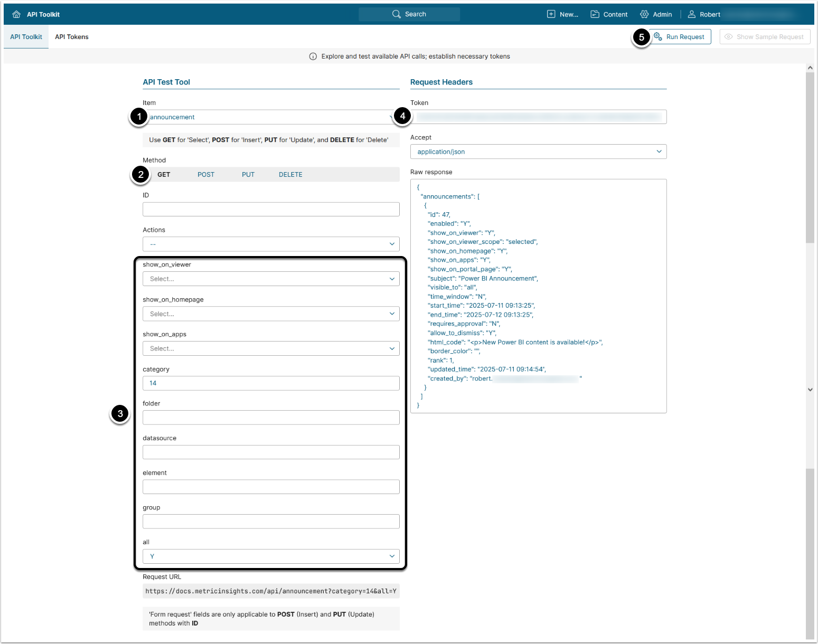Click the home icon beside API Toolkit
The image size is (818, 644).
point(16,14)
